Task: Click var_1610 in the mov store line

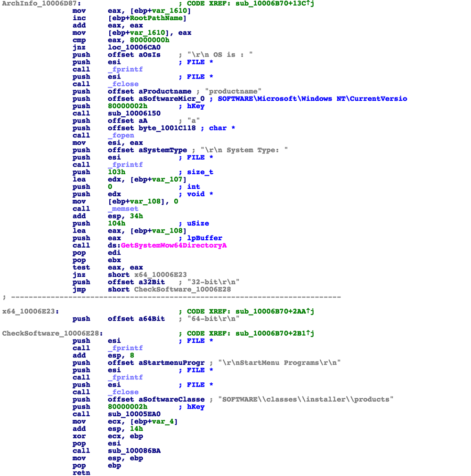Action: click(x=147, y=33)
